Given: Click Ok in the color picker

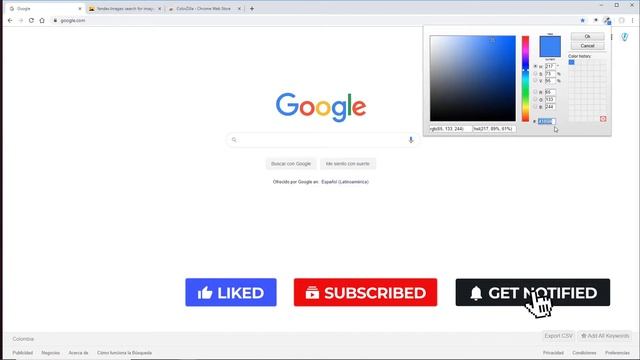Looking at the screenshot, I should (587, 36).
